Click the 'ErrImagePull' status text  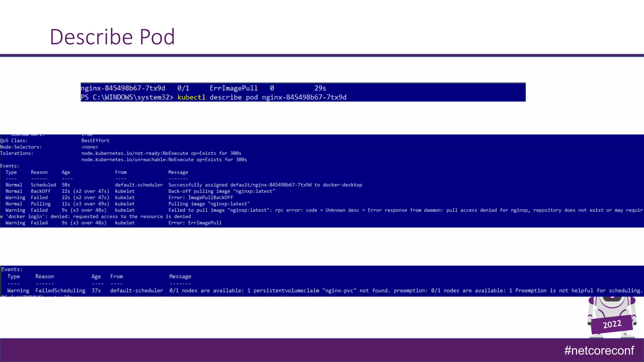234,88
